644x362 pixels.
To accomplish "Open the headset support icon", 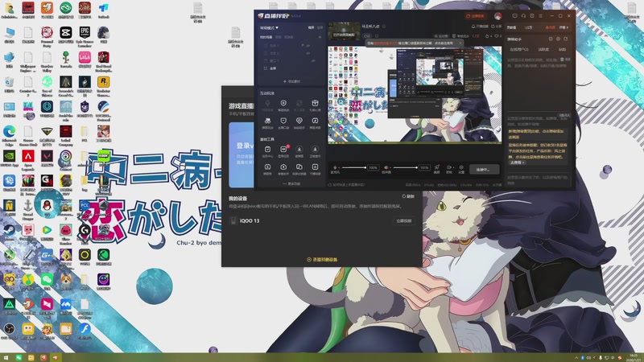I will [x=524, y=15].
